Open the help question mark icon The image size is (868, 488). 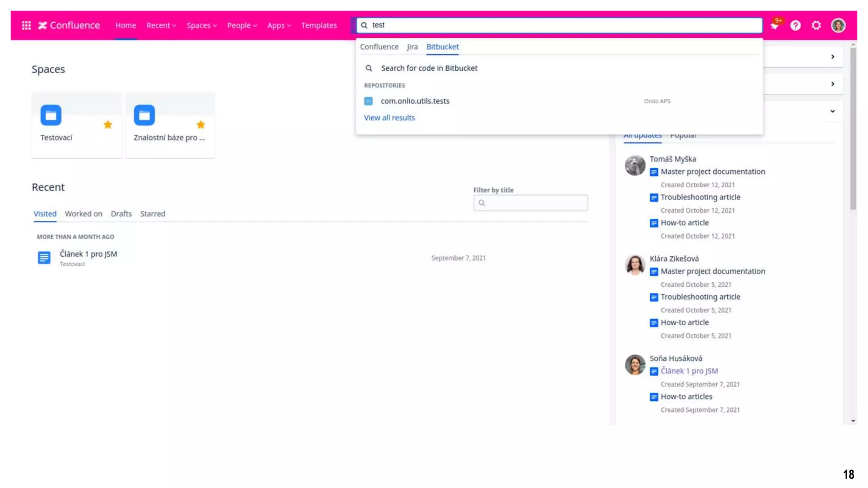click(795, 25)
